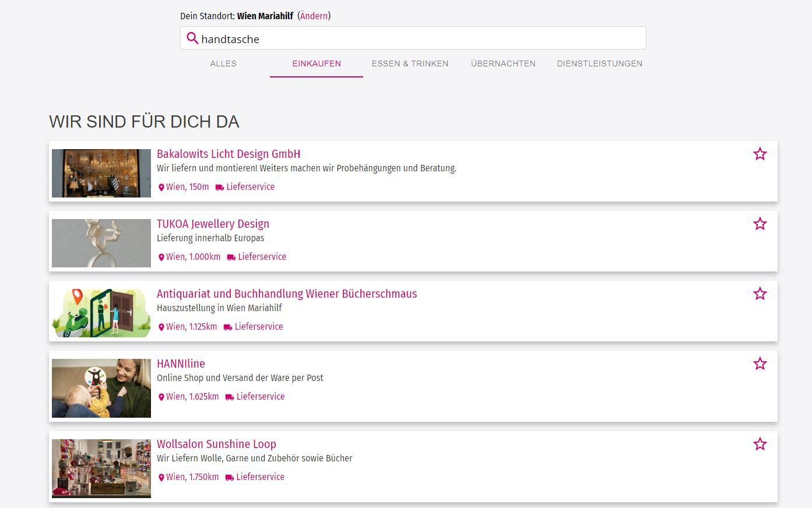Click delivery truck icon in Bakalowits row
The image size is (812, 508).
click(220, 188)
